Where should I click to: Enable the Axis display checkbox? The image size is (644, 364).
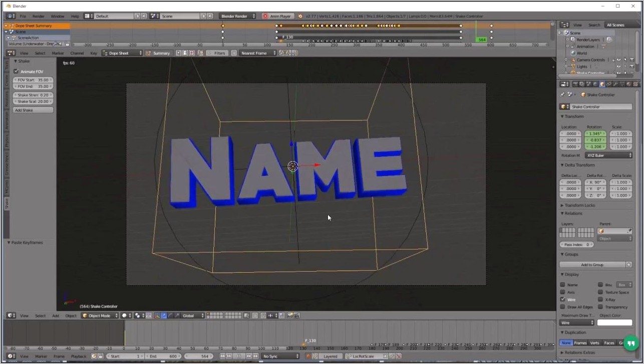(563, 292)
